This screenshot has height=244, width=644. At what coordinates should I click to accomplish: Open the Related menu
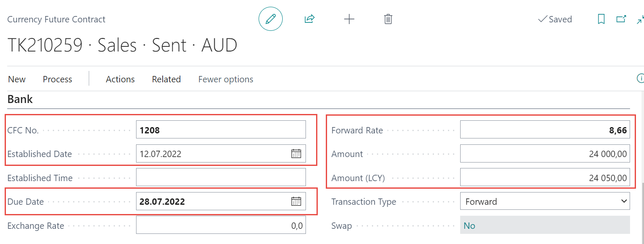click(166, 79)
